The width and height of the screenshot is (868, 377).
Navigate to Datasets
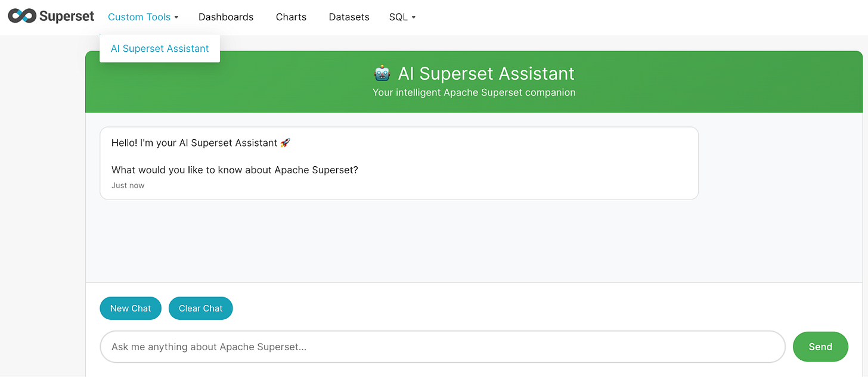tap(349, 17)
